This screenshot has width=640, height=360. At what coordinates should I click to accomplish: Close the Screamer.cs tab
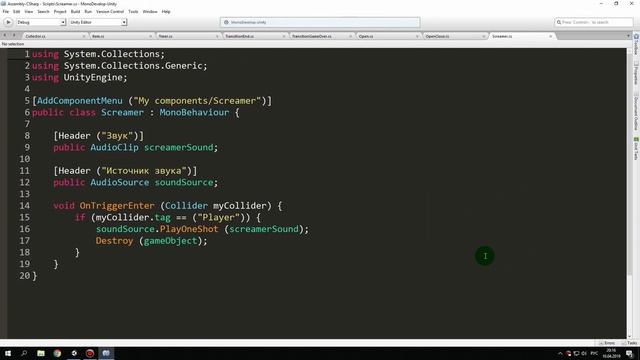tap(551, 36)
